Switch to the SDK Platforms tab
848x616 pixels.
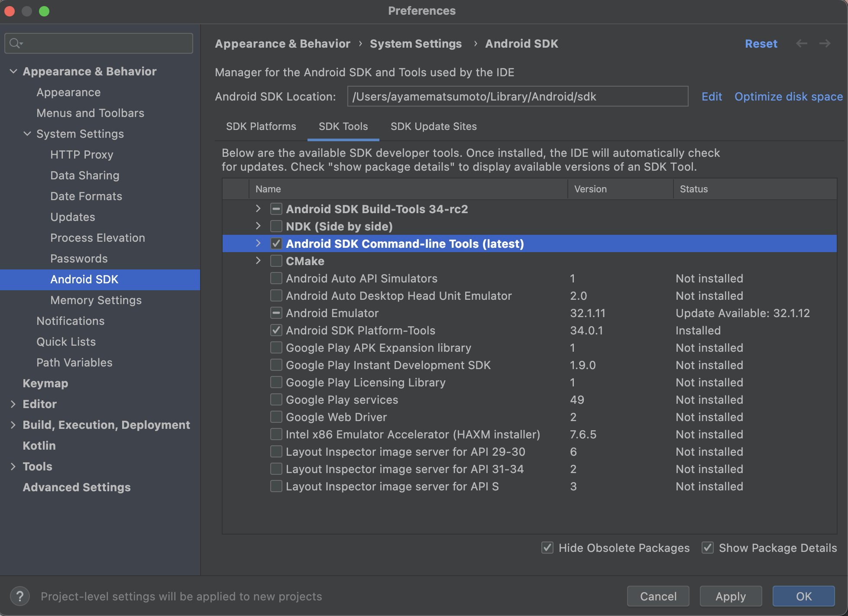click(x=261, y=126)
